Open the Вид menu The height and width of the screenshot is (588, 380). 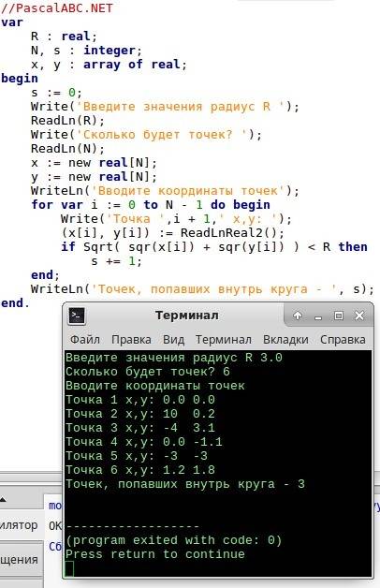173,340
